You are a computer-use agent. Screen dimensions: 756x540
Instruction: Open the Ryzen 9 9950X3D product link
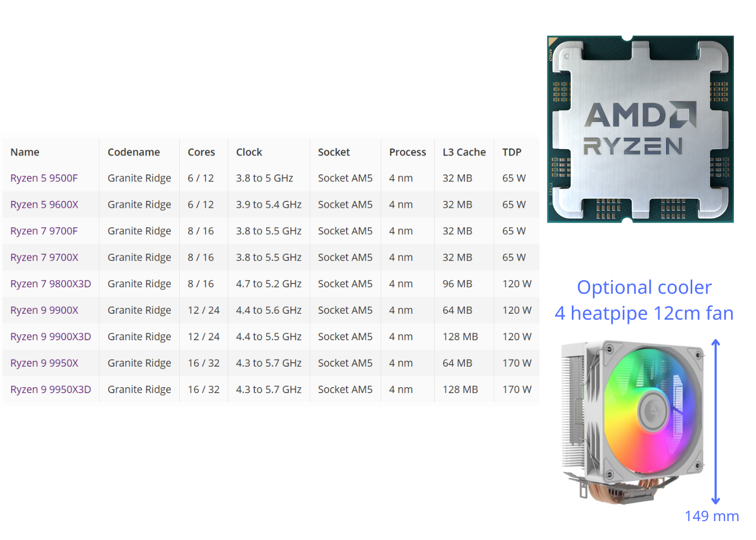click(50, 389)
